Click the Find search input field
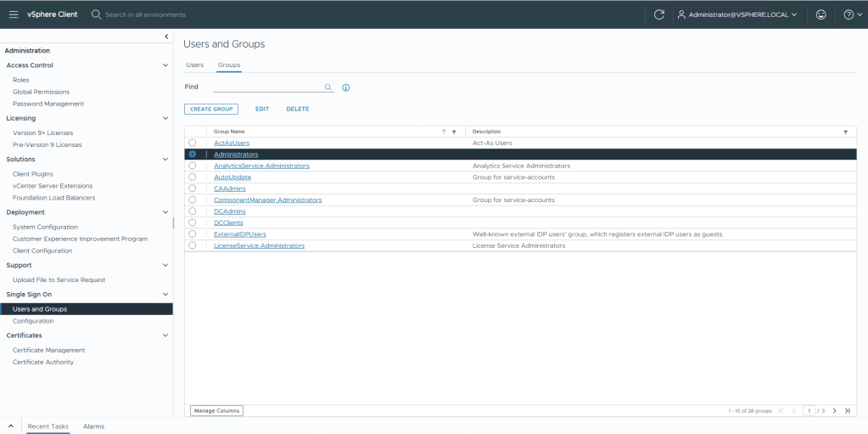Screen dimensions: 868x434 tap(266, 87)
